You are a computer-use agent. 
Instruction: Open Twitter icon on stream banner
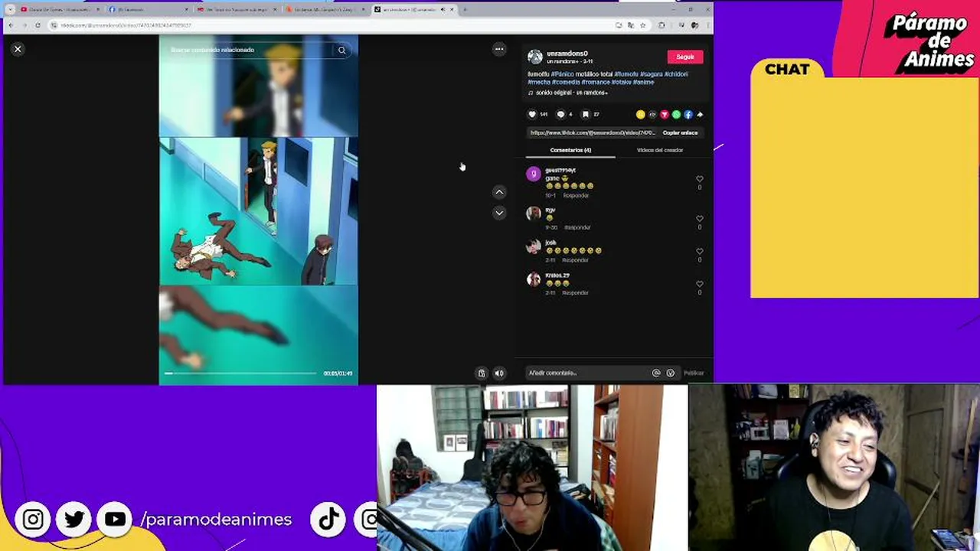pyautogui.click(x=74, y=520)
